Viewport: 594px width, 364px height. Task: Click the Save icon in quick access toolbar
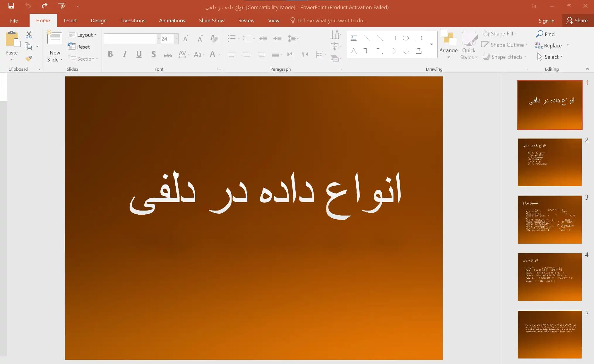[x=11, y=6]
